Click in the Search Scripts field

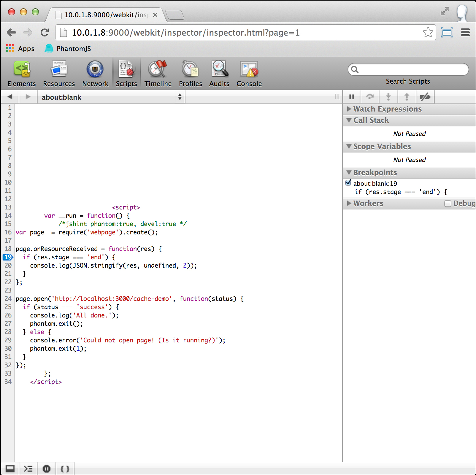[408, 69]
